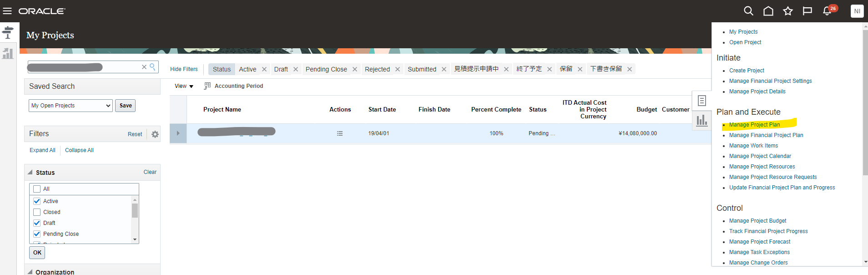The height and width of the screenshot is (275, 868).
Task: Open notifications bell icon
Action: [828, 11]
